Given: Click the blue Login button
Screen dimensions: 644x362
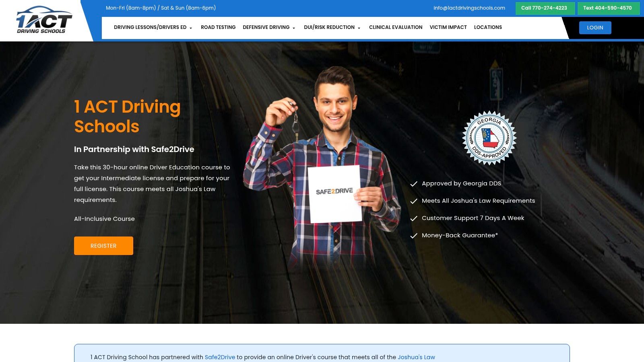Looking at the screenshot, I should (595, 28).
